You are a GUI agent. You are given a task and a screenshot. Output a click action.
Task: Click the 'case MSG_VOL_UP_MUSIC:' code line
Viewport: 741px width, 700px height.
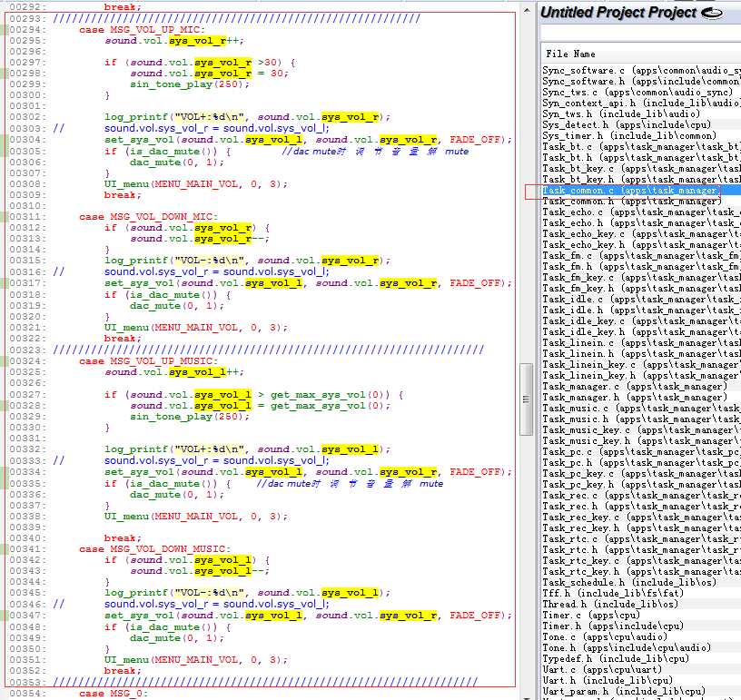pyautogui.click(x=148, y=361)
